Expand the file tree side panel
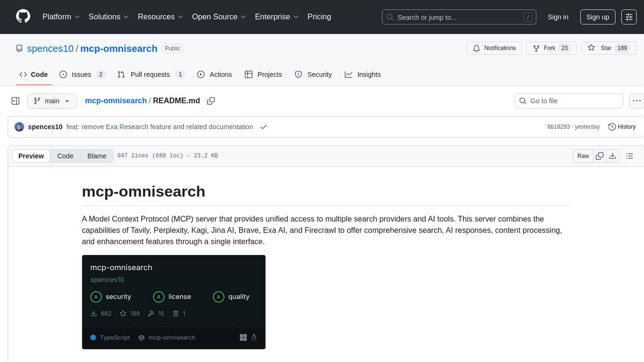Viewport: 644px width, 362px height. 15,101
